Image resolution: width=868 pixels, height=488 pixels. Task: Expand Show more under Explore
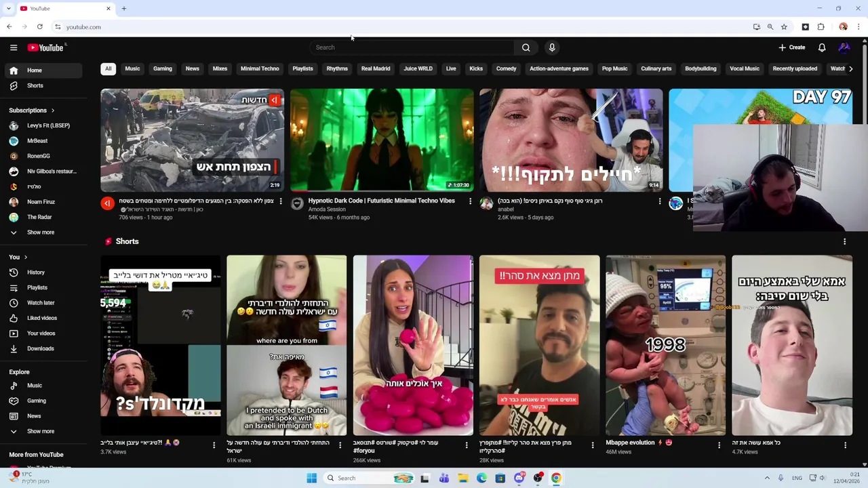[41, 431]
